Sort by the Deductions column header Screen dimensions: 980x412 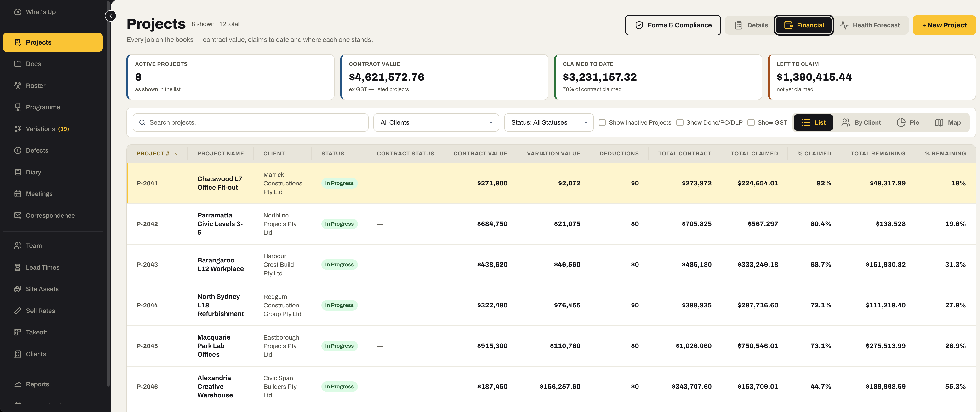pyautogui.click(x=619, y=154)
